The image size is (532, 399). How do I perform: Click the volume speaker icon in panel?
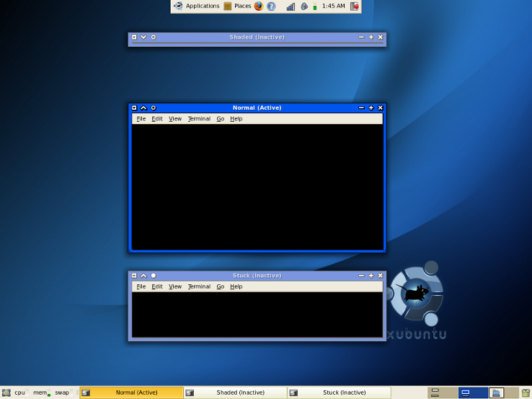tap(304, 6)
